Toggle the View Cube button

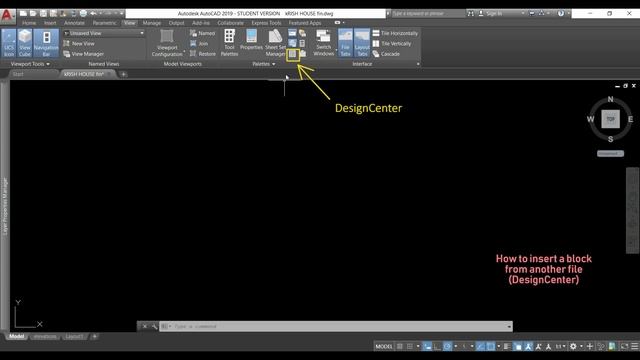(24, 43)
